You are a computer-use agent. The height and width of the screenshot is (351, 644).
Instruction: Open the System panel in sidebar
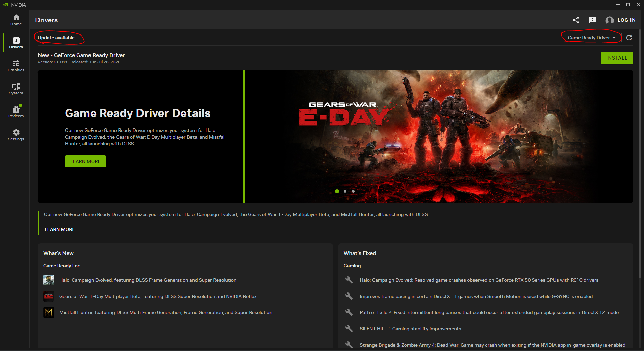(x=16, y=89)
